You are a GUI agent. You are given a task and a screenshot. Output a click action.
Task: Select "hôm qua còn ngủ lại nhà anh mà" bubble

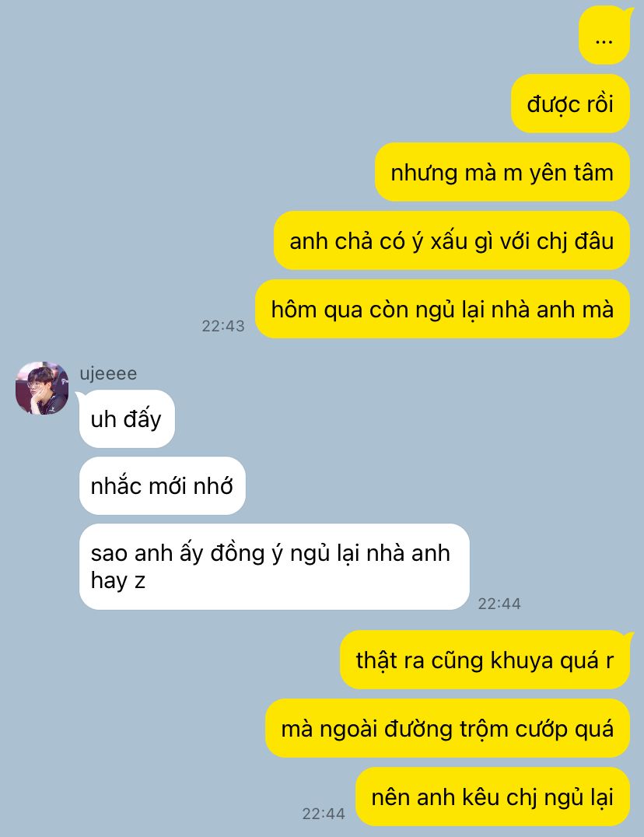pyautogui.click(x=443, y=309)
